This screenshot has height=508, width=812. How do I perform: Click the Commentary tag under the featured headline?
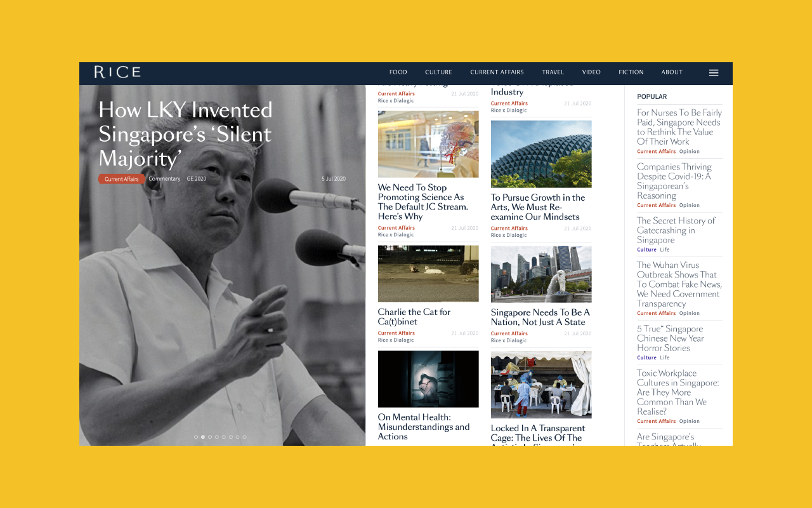point(164,179)
